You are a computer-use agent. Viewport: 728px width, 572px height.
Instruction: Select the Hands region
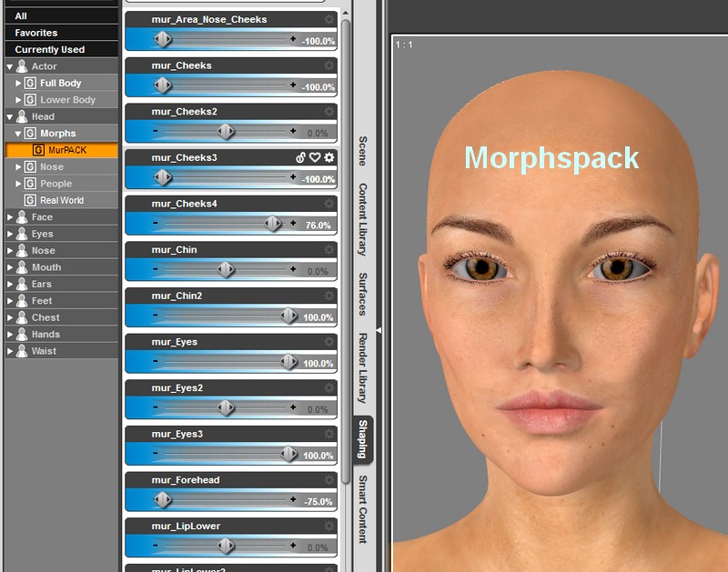pyautogui.click(x=61, y=334)
